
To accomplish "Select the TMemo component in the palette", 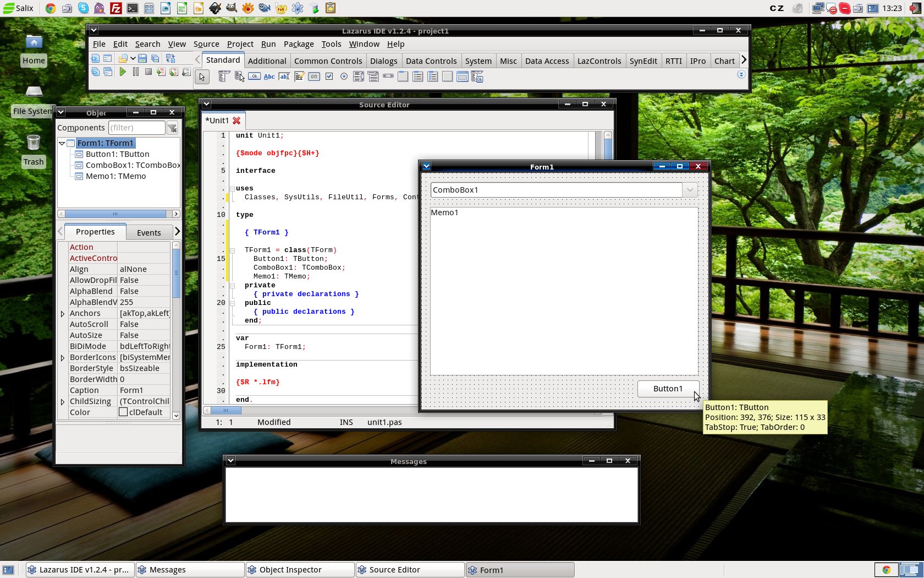I will click(x=299, y=77).
